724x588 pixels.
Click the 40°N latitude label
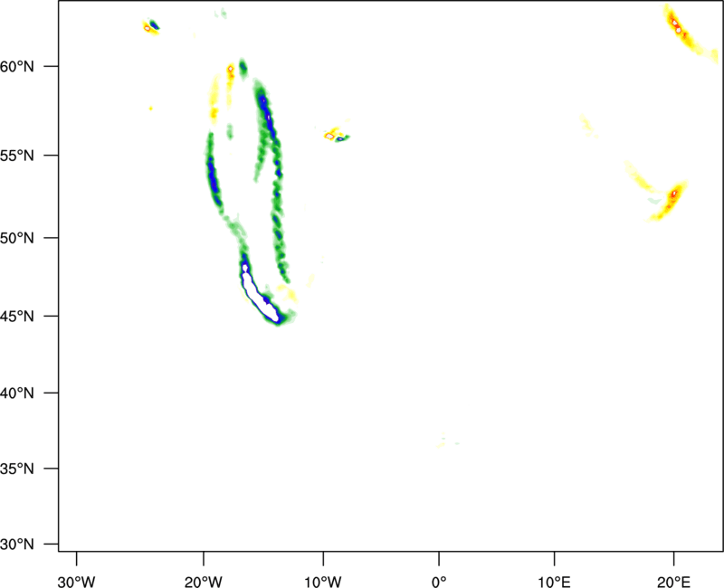click(17, 394)
